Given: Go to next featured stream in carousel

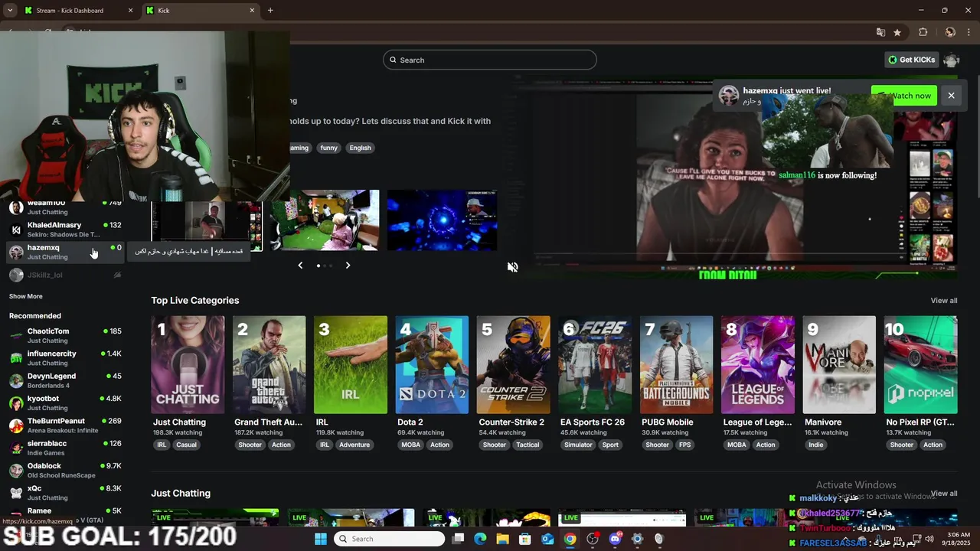Looking at the screenshot, I should pyautogui.click(x=348, y=265).
